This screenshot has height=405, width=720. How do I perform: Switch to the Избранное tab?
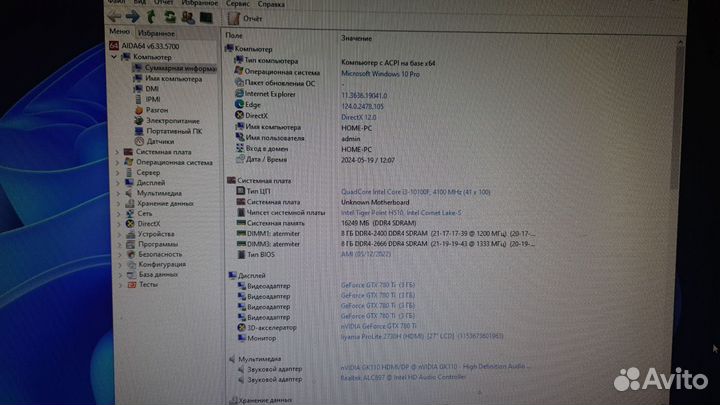[x=156, y=33]
